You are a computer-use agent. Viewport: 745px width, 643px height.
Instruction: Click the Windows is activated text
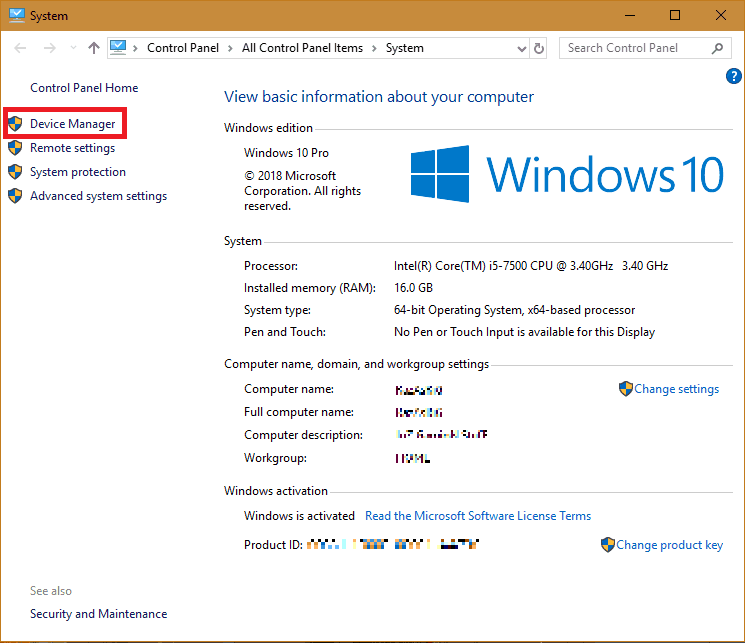click(299, 516)
